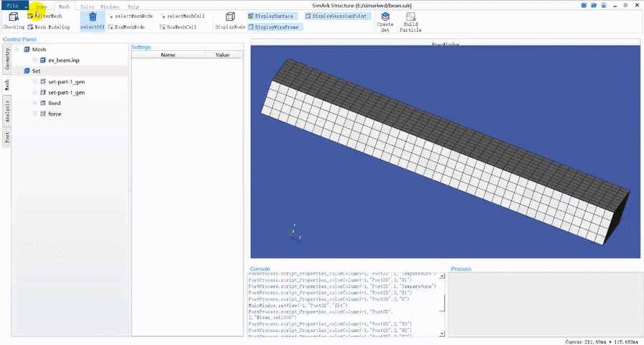The height and width of the screenshot is (345, 644).
Task: Select the Set tree row label
Action: click(36, 71)
